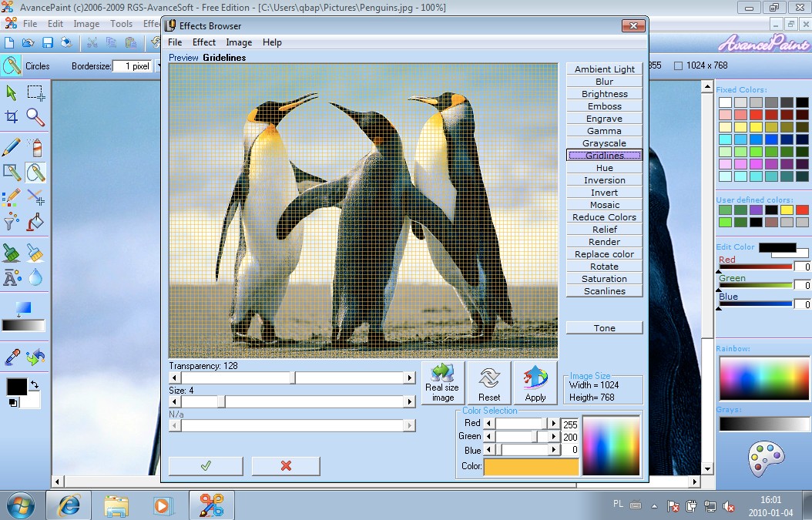Click left arrow of the Size slider
The height and width of the screenshot is (520, 812).
(175, 401)
